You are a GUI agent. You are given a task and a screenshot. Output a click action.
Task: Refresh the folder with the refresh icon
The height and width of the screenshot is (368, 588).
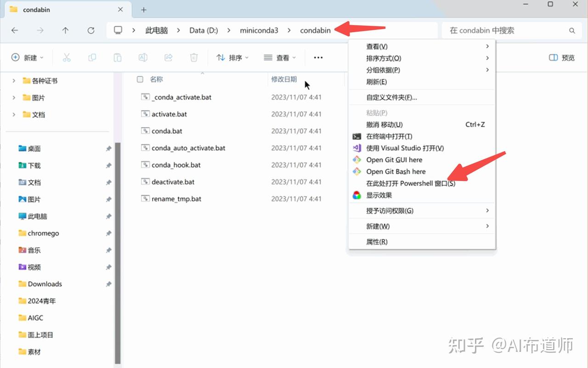[90, 30]
